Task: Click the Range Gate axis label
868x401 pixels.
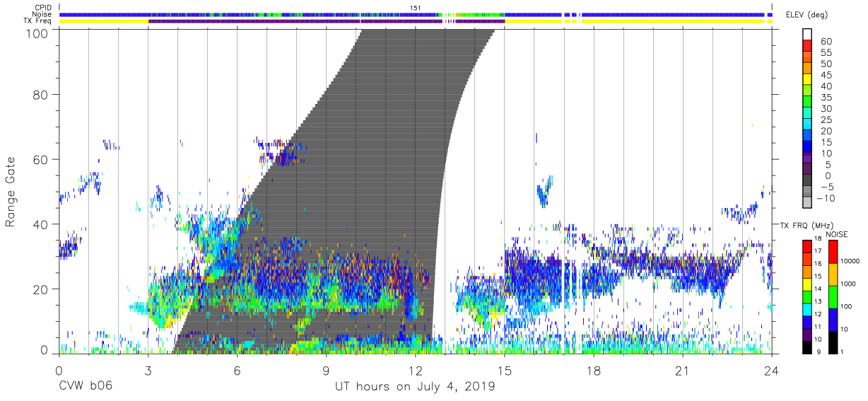Action: (11, 192)
